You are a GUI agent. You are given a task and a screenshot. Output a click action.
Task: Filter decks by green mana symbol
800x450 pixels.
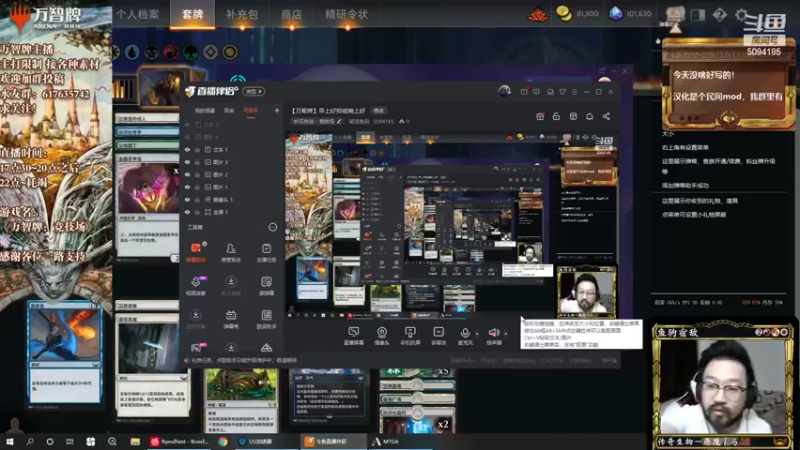point(190,52)
